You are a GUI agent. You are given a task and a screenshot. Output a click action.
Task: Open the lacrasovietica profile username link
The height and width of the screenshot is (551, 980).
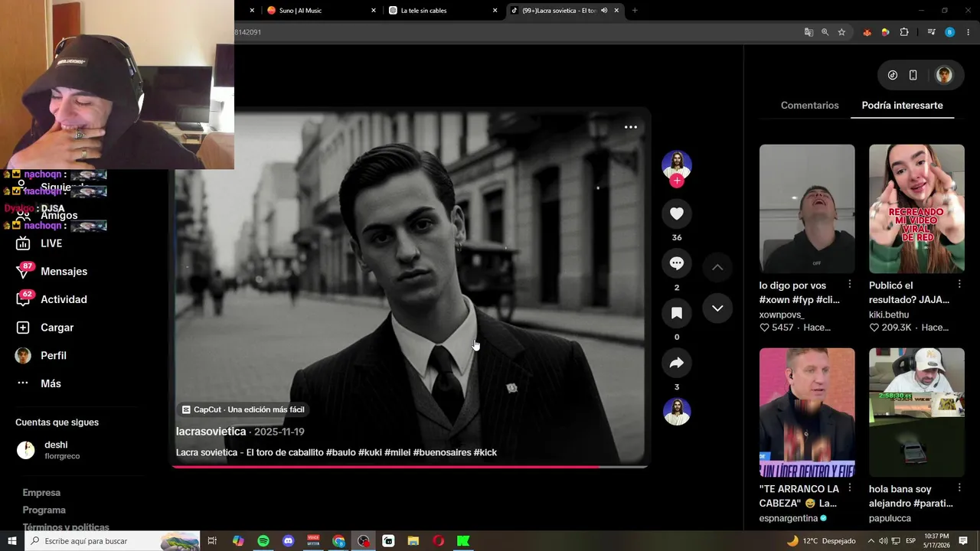[211, 432]
